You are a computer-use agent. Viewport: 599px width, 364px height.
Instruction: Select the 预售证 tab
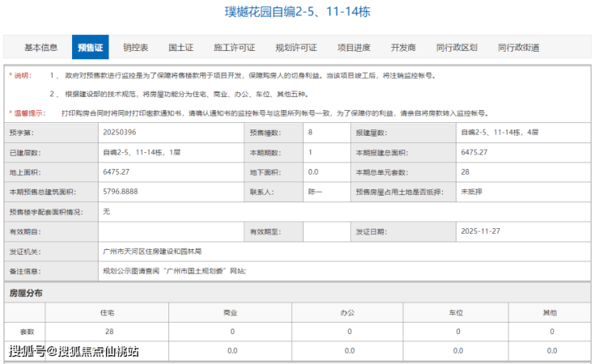point(90,48)
